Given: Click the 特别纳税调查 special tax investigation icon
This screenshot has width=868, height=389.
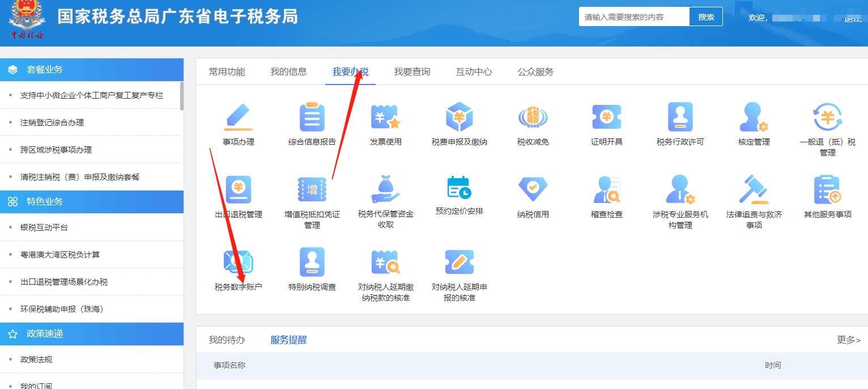Looking at the screenshot, I should click(x=310, y=262).
